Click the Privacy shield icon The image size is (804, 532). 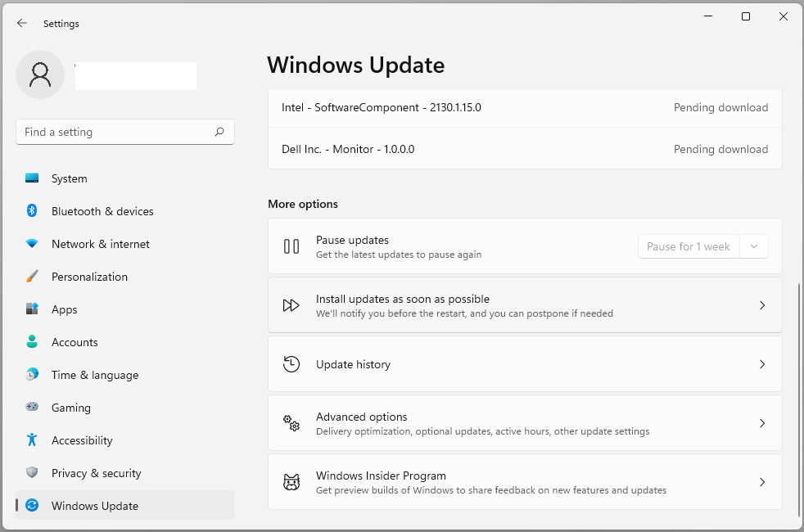click(x=32, y=472)
